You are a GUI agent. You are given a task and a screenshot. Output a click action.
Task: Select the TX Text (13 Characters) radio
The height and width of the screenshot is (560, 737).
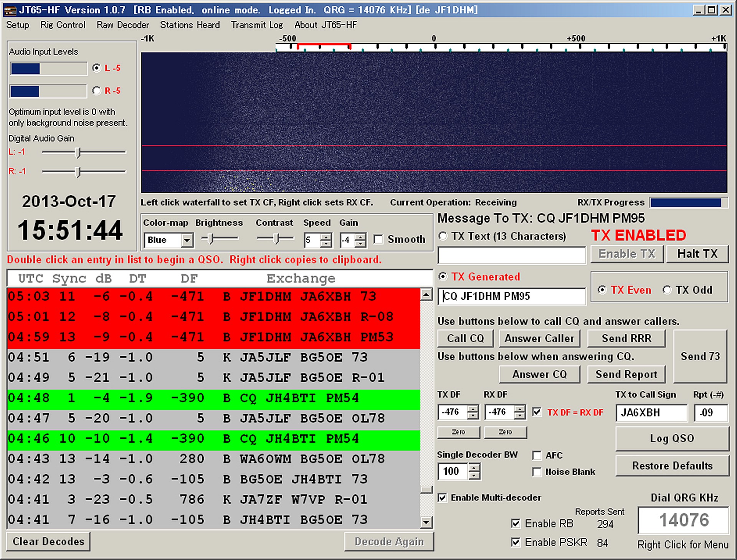(x=443, y=236)
